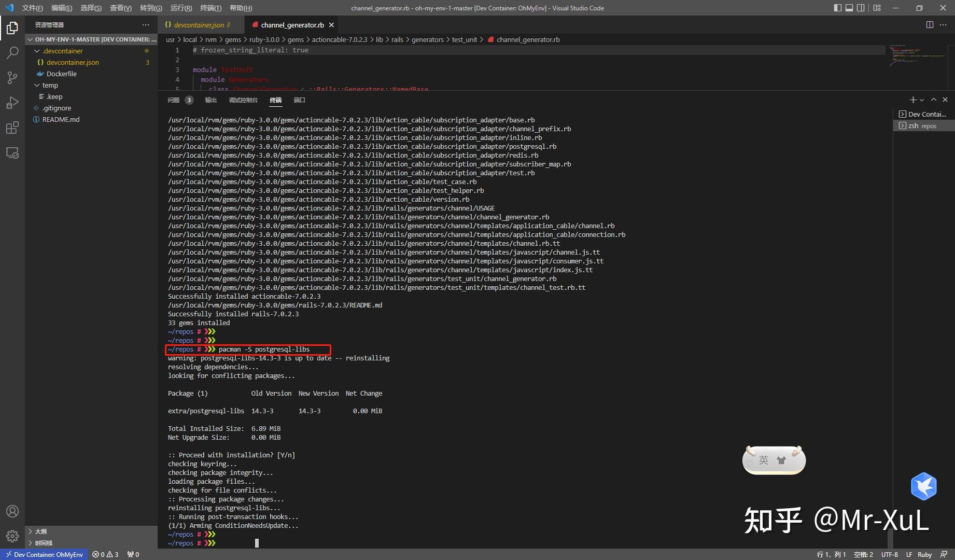
Task: Collapse the OH-MY-ENV-1-MASTER root folder
Action: [x=92, y=39]
